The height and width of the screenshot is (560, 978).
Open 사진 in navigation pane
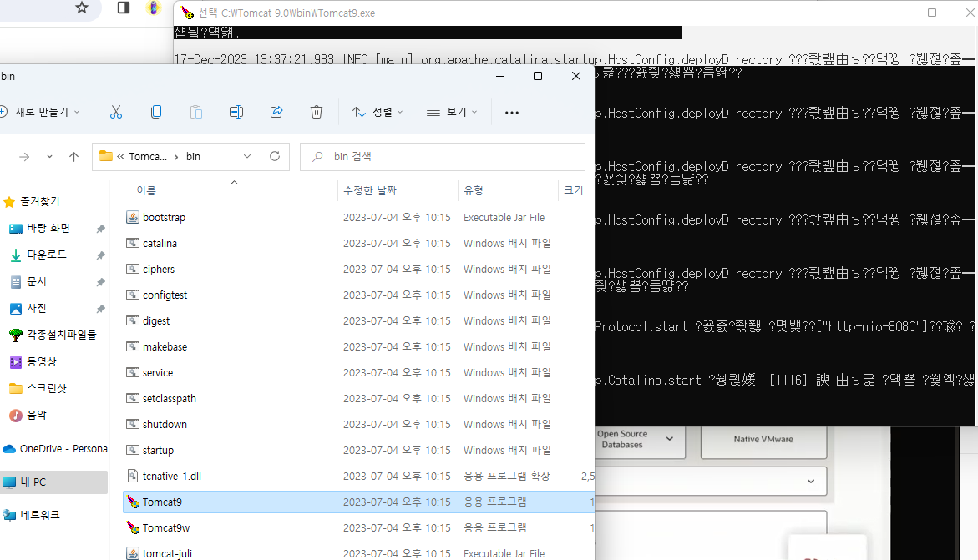point(36,308)
